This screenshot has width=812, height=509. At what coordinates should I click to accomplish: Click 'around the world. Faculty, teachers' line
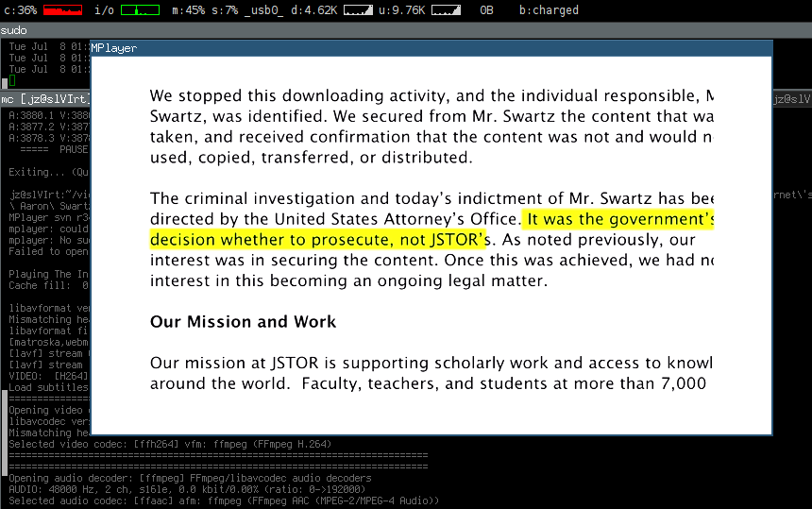tap(428, 383)
